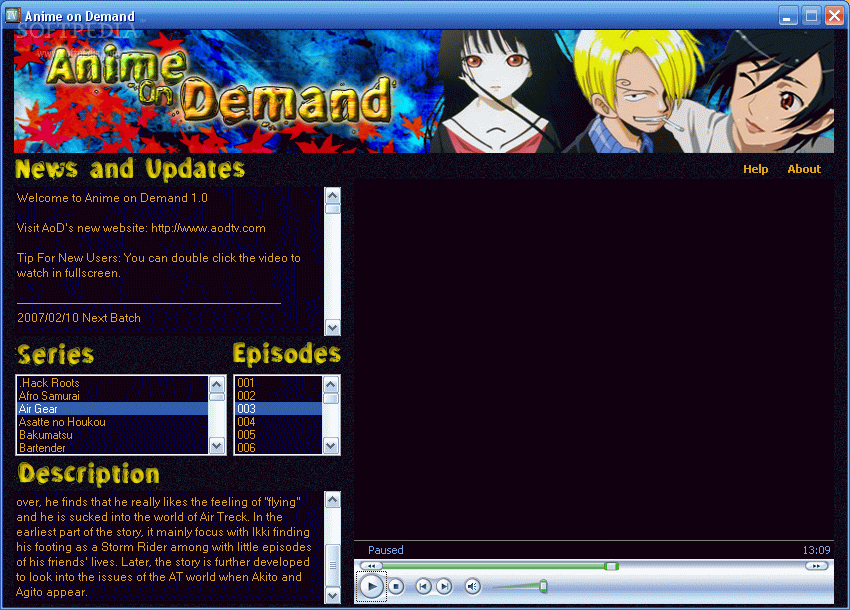This screenshot has width=850, height=610.
Task: Maximize the Anime on Demand window
Action: click(811, 15)
